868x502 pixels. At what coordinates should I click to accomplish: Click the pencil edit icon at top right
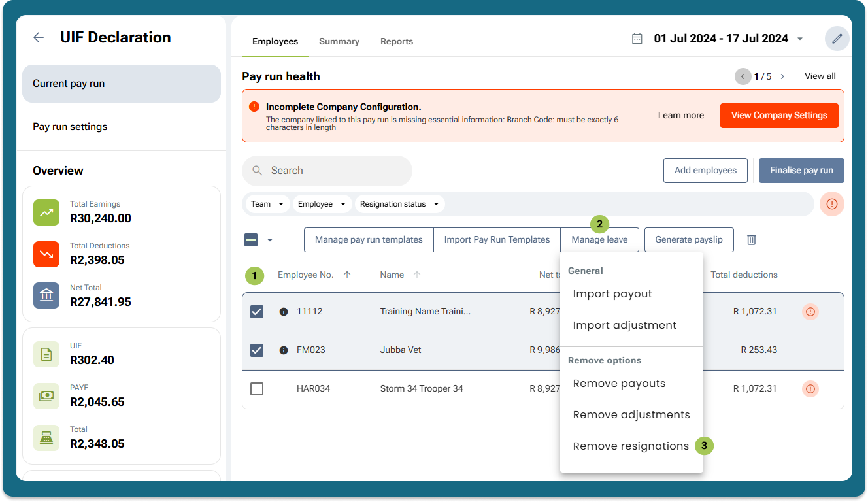click(837, 39)
